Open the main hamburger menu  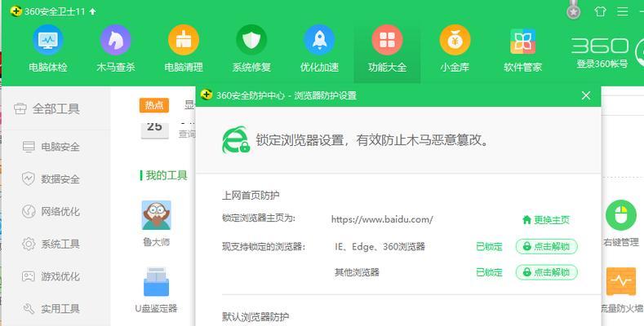(622, 11)
